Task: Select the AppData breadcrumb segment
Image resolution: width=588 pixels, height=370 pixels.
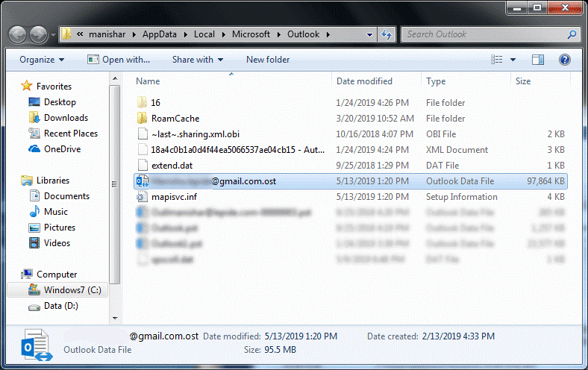Action: (x=160, y=34)
